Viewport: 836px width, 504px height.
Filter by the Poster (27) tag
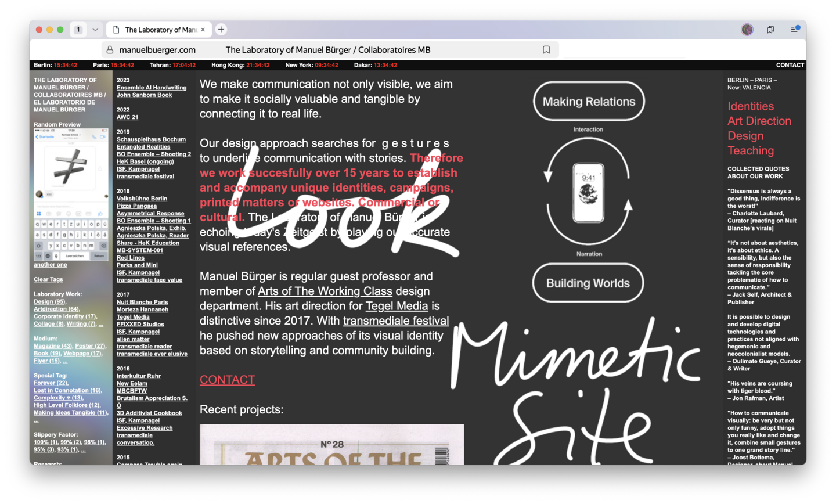(x=91, y=346)
